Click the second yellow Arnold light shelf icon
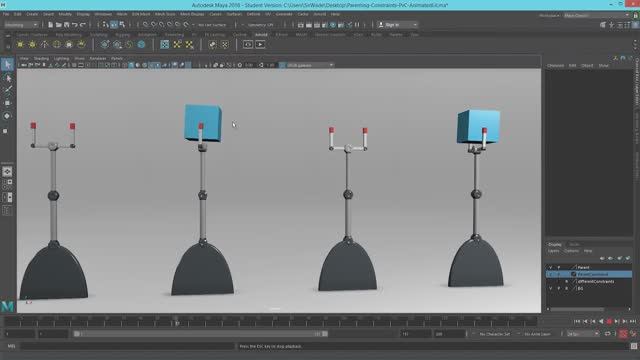The width and height of the screenshot is (640, 360). coord(32,44)
